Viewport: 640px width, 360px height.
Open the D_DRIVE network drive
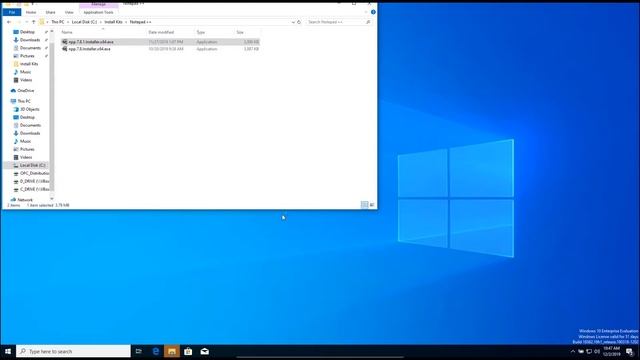point(34,181)
